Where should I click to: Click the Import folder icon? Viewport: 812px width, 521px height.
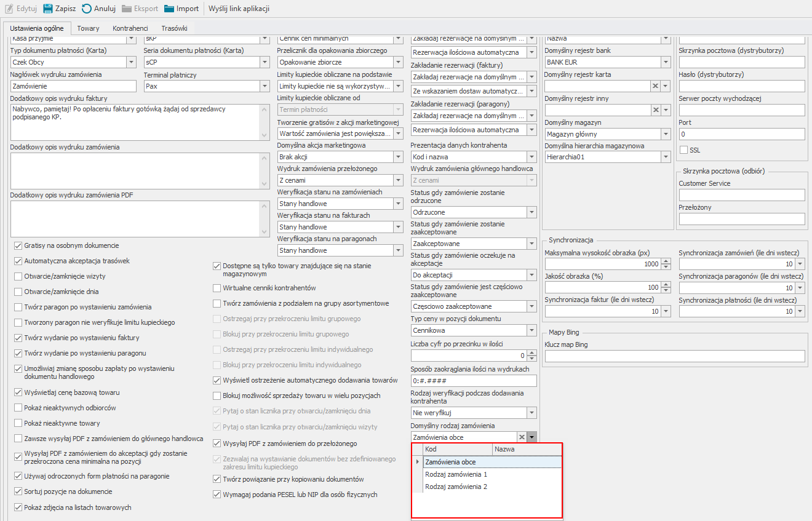click(169, 9)
